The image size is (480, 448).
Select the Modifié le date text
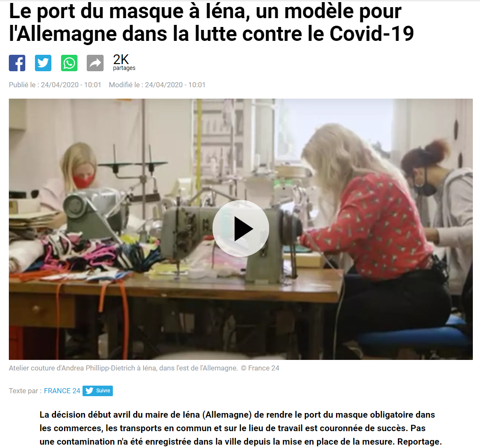click(157, 85)
